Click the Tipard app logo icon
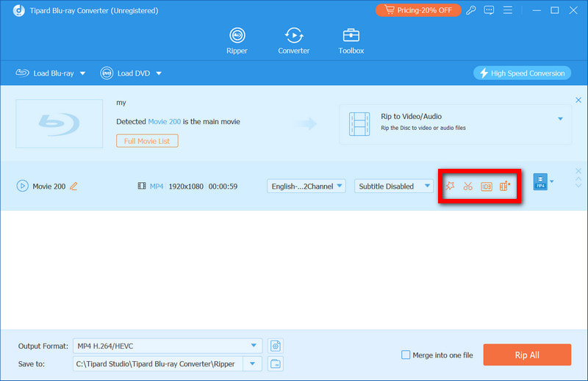The height and width of the screenshot is (381, 588). point(19,10)
